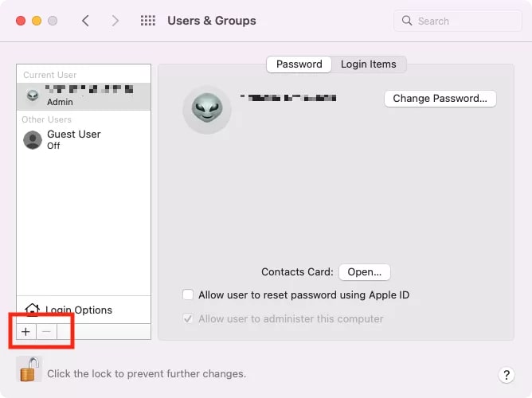The image size is (532, 398).
Task: Zoom the window with the green button
Action: [53, 21]
